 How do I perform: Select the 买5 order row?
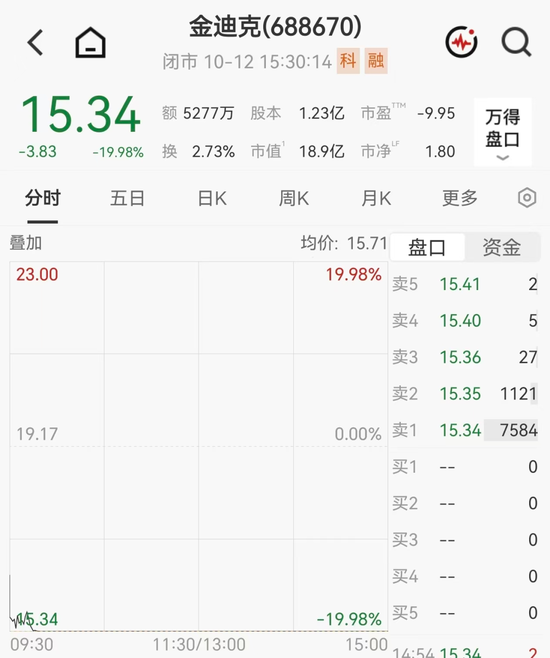point(465,613)
